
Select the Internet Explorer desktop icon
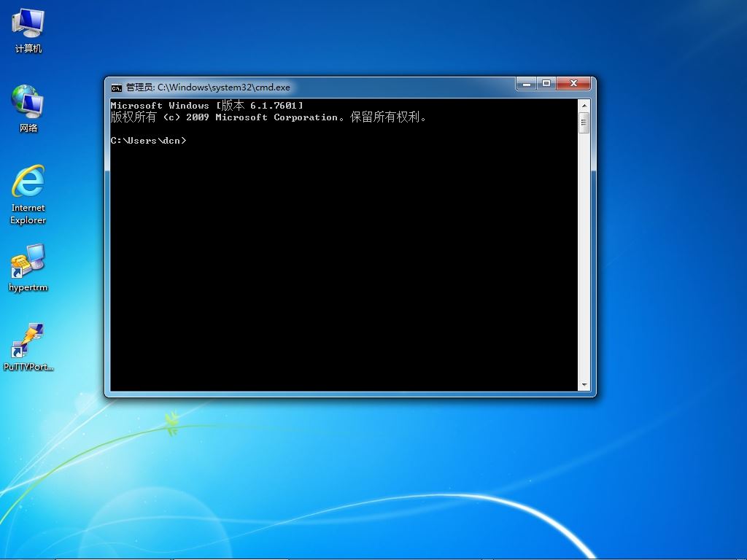[x=28, y=194]
